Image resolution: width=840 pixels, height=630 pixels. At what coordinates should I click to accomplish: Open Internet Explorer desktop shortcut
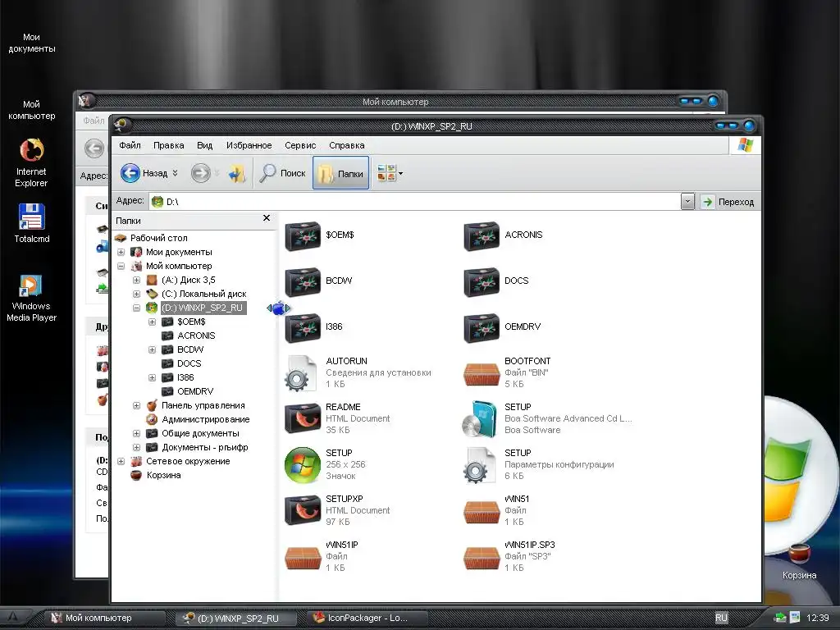point(31,163)
